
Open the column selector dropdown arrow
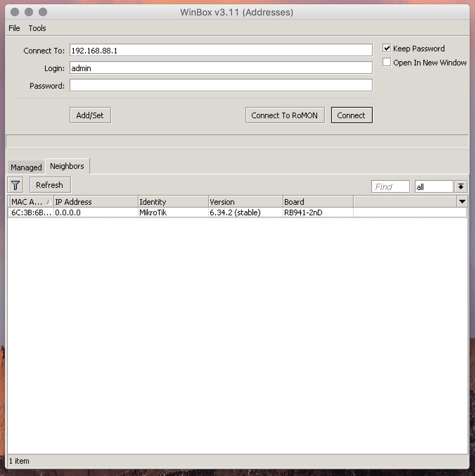tap(462, 202)
